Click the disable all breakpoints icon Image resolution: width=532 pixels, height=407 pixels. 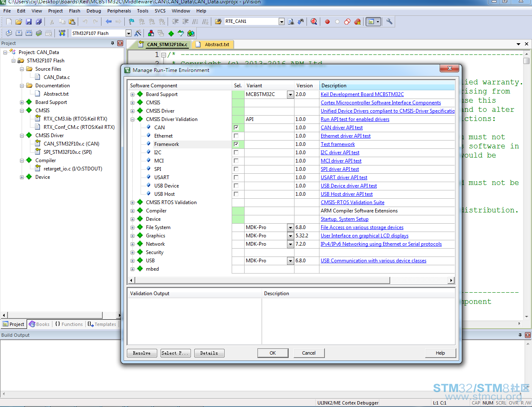click(x=347, y=22)
